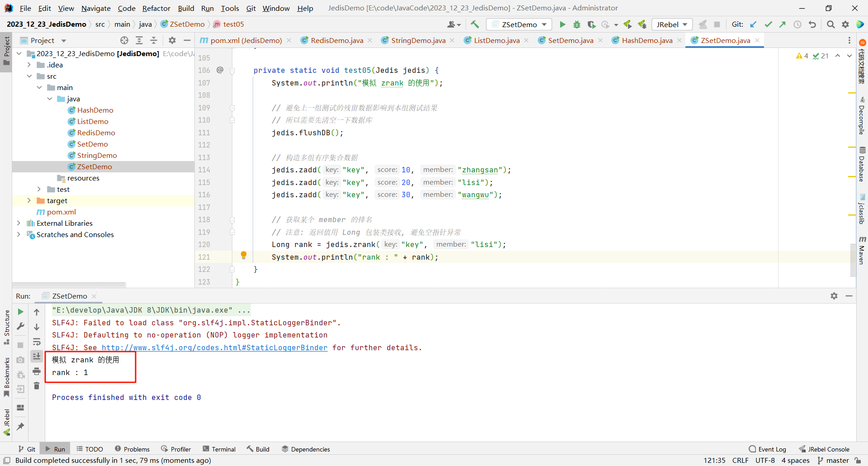This screenshot has height=466, width=868.
Task: Build the project with the hammer icon
Action: pyautogui.click(x=475, y=24)
